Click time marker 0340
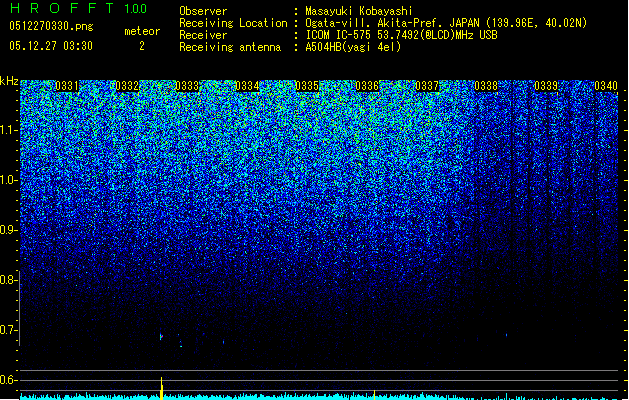Screen dimensions: 629x400 pyautogui.click(x=606, y=86)
